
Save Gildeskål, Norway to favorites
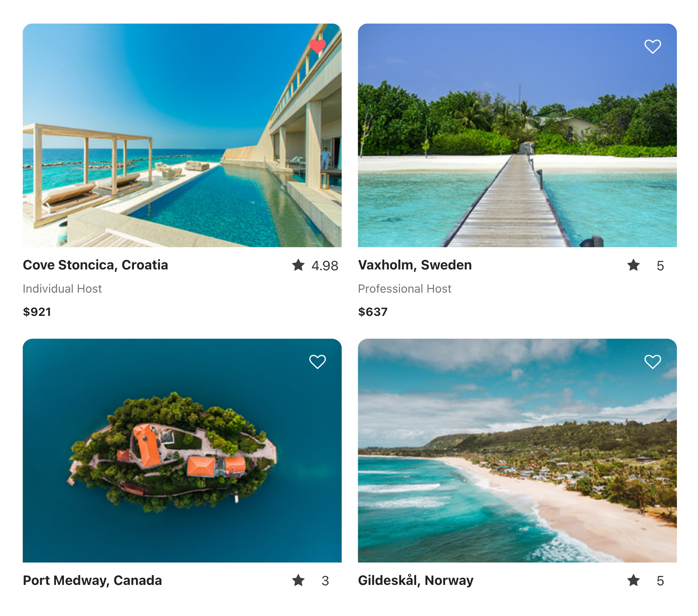[653, 362]
